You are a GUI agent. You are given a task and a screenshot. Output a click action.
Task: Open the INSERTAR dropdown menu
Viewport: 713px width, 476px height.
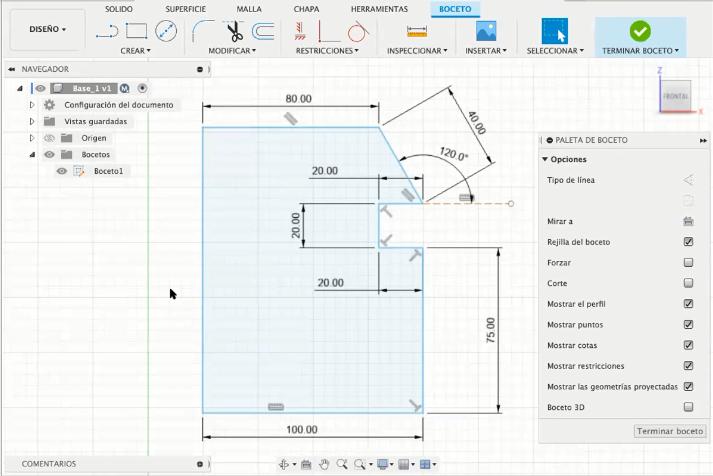tap(486, 51)
